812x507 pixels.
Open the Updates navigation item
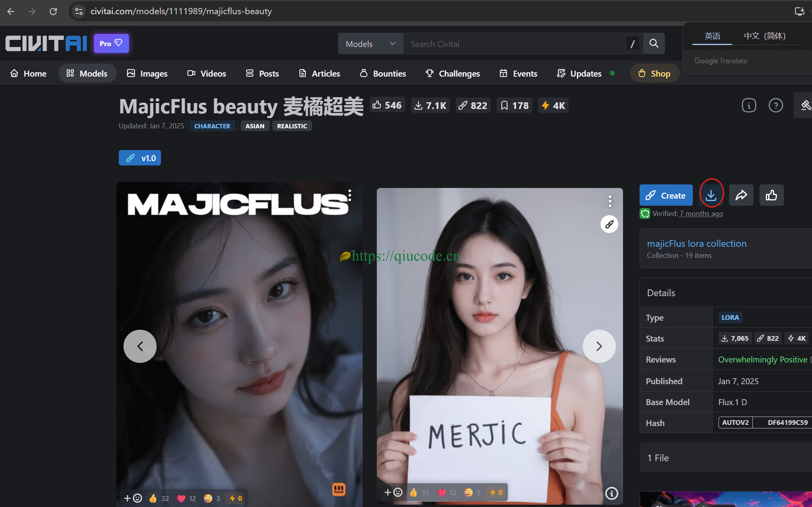click(580, 73)
